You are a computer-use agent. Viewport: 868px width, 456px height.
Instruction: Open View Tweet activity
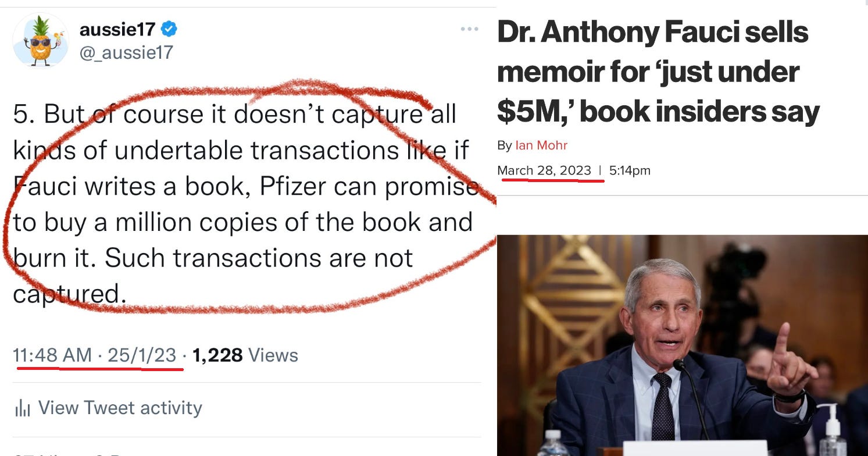[x=108, y=408]
